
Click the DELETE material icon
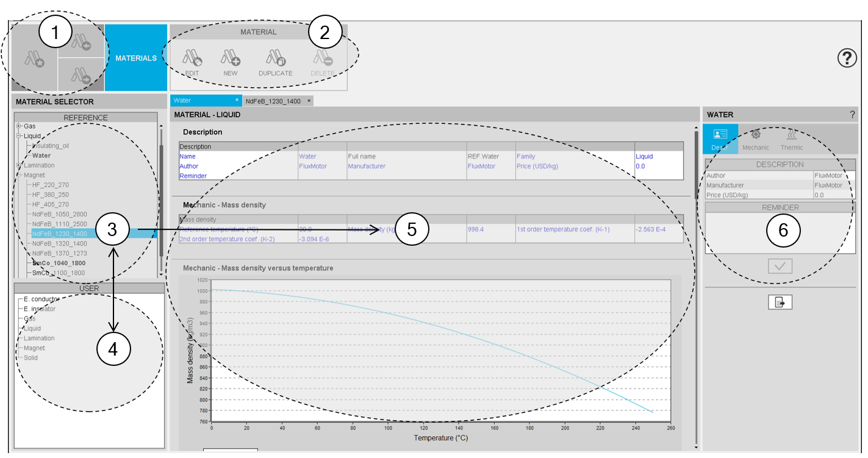click(x=323, y=59)
